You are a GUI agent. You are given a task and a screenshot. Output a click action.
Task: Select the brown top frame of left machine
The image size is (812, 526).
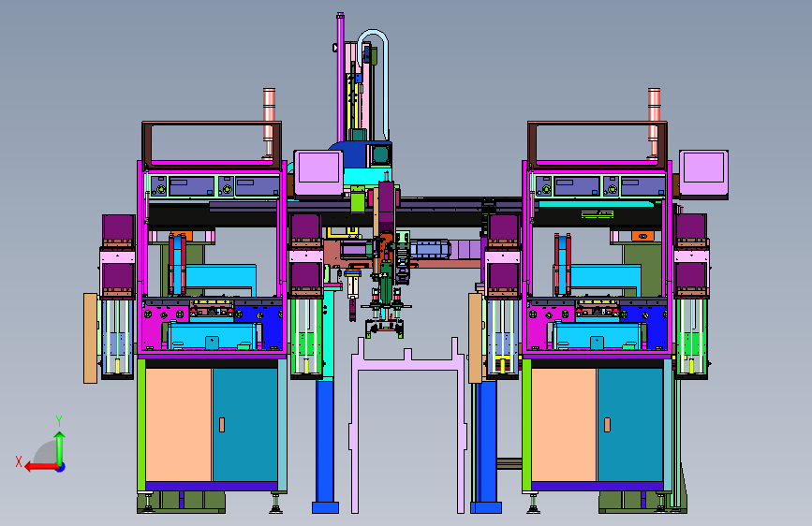(x=212, y=124)
